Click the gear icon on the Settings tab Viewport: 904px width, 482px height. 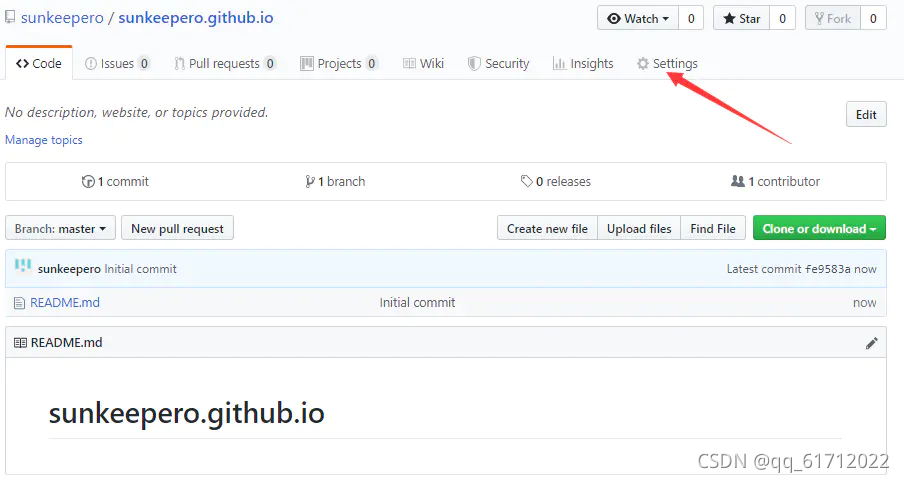(x=643, y=63)
